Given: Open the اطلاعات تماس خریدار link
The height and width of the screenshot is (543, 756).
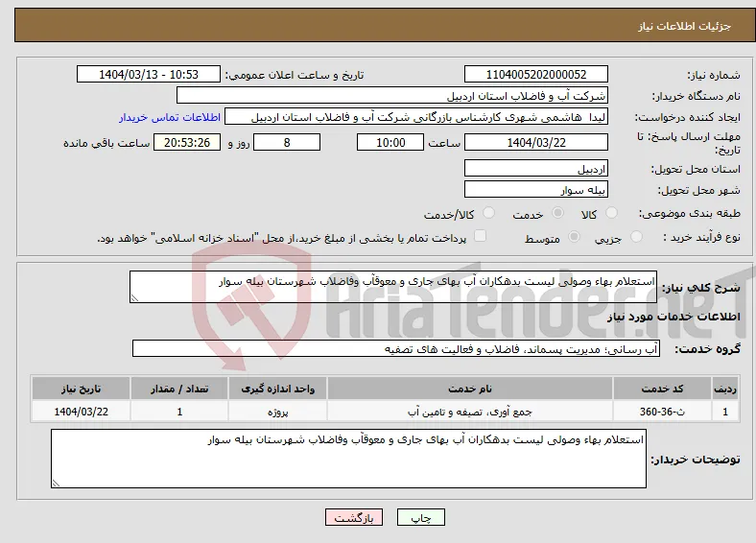Looking at the screenshot, I should [170, 117].
